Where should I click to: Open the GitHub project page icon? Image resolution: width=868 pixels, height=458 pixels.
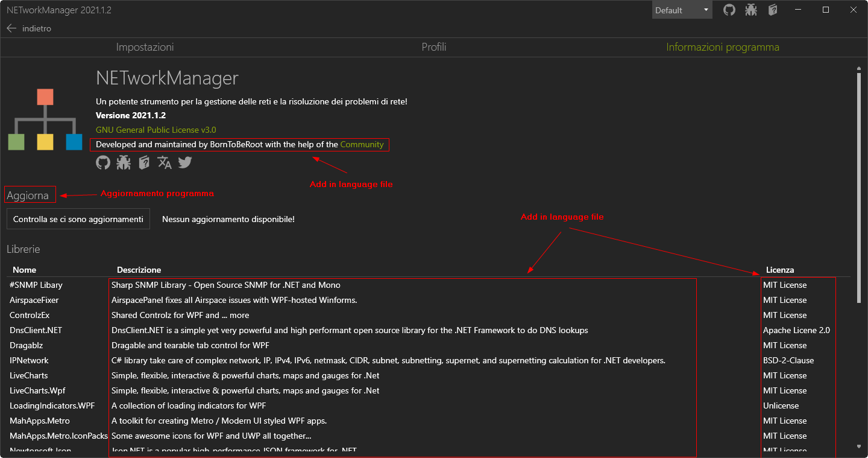point(102,162)
